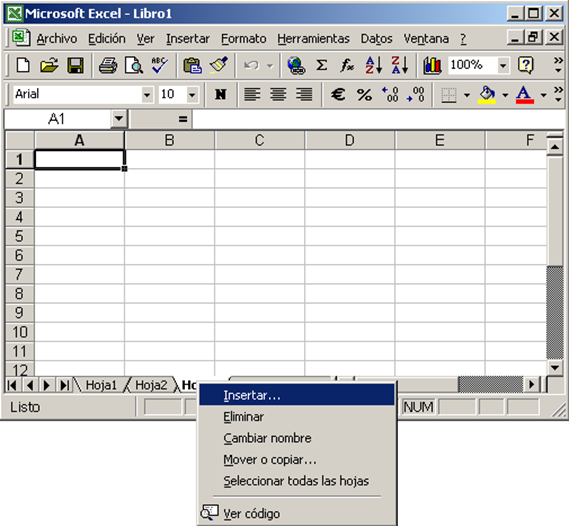Save the workbook with the floppy disk icon

click(x=75, y=66)
